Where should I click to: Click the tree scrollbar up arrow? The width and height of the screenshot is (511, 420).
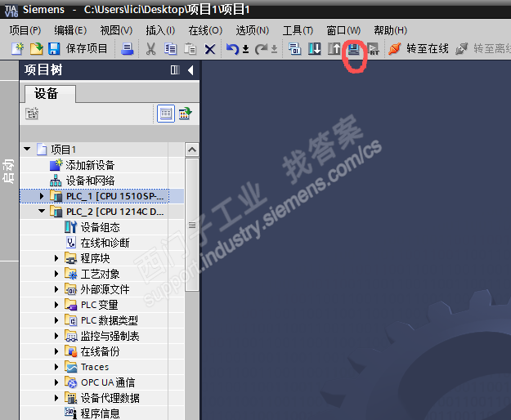[192, 150]
